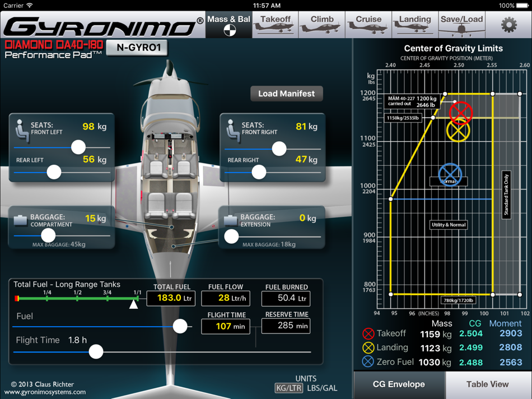532x399 pixels.
Task: Adjust the baggage compartment slider
Action: point(48,235)
